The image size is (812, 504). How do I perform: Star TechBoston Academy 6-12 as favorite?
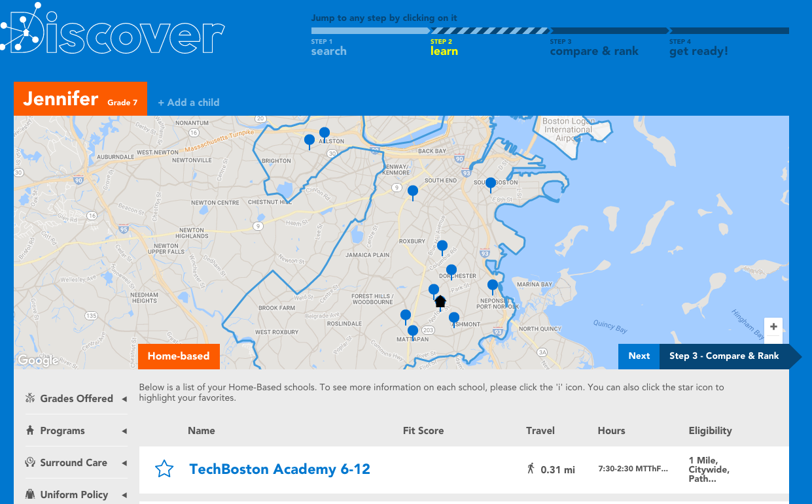pos(164,469)
